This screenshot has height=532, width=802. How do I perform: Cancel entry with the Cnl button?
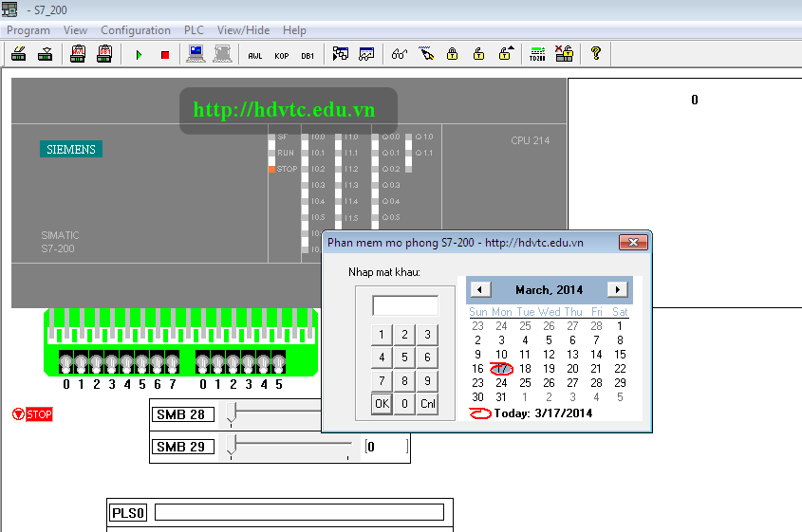428,404
